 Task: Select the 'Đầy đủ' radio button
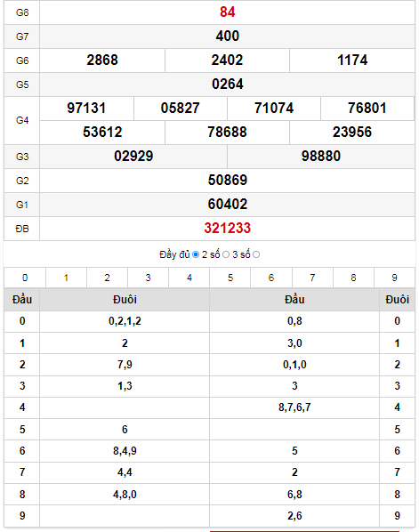(x=196, y=254)
